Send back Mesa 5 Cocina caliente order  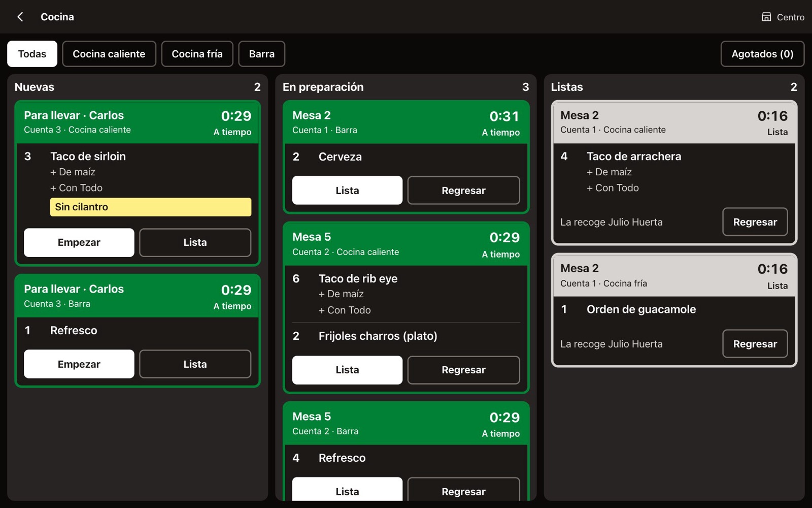pos(463,370)
